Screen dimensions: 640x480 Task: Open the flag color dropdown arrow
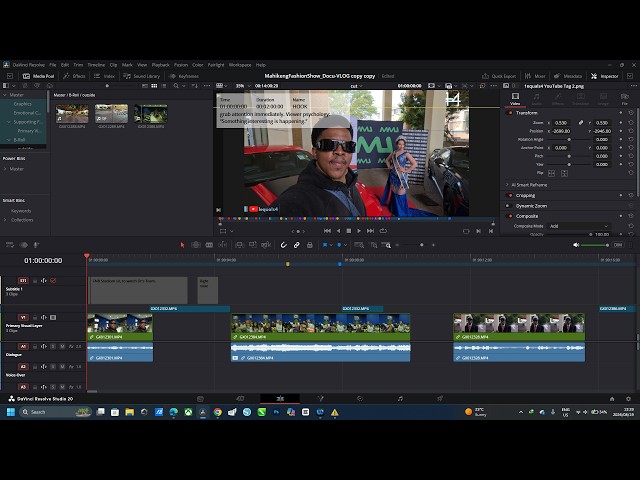coord(331,245)
